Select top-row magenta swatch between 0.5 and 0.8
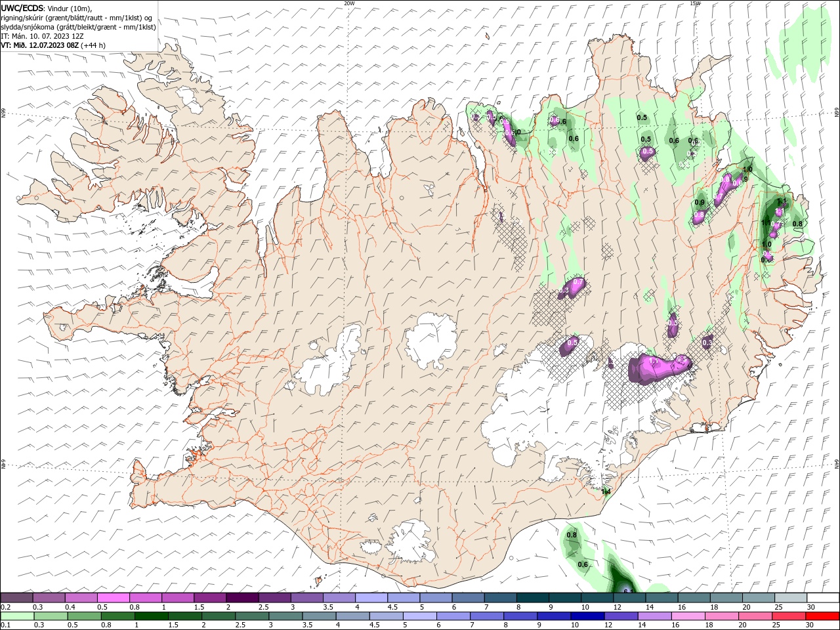Viewport: 840px width, 630px height. click(x=113, y=597)
